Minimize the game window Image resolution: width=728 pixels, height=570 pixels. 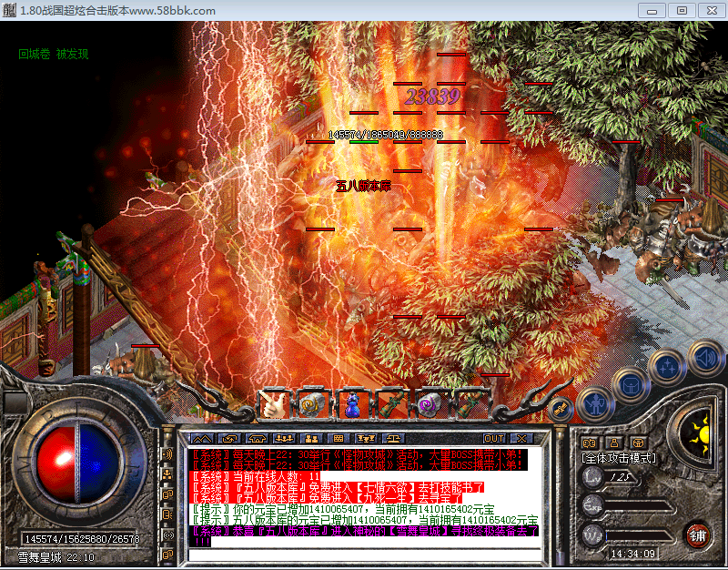point(652,10)
